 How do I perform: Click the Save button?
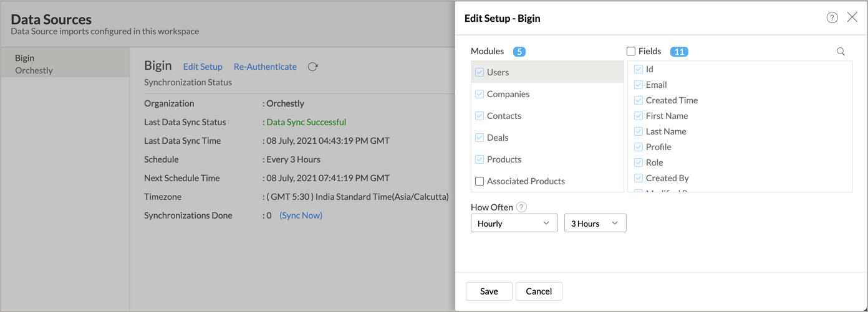[x=489, y=291]
